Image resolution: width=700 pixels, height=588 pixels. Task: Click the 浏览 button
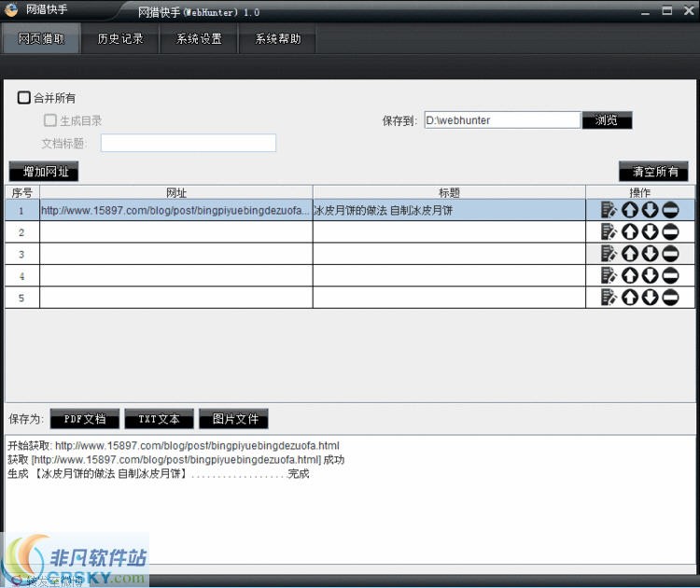(608, 120)
